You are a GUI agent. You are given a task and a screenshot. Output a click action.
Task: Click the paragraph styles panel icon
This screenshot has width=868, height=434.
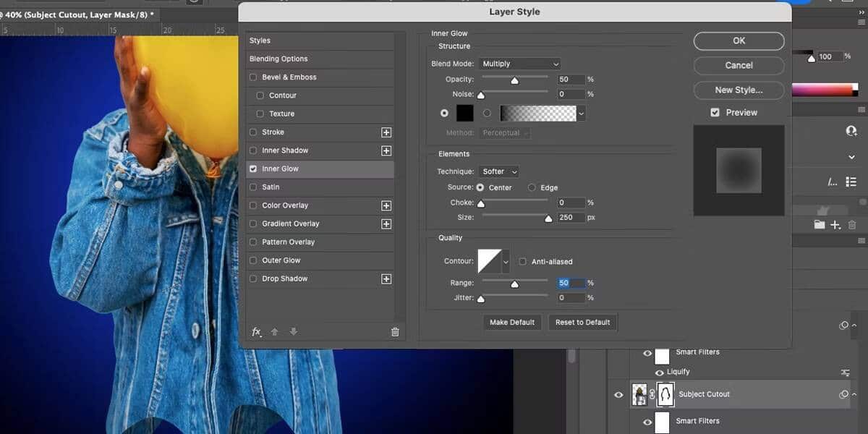[851, 182]
